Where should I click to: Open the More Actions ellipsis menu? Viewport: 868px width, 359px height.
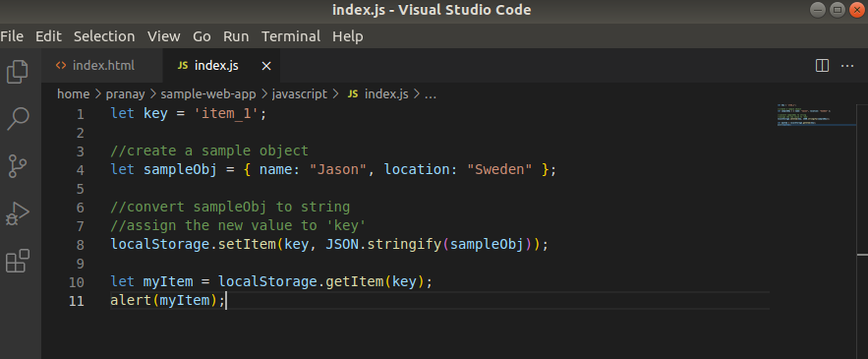[847, 66]
